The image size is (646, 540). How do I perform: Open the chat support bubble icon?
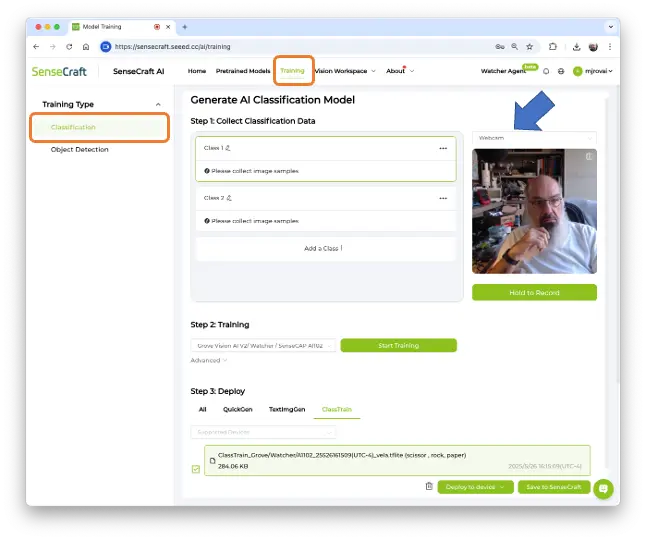click(602, 488)
